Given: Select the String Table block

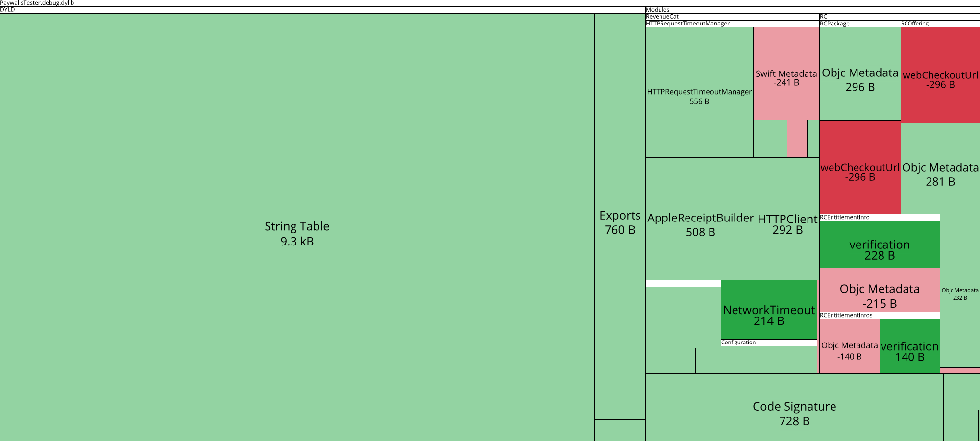Looking at the screenshot, I should click(297, 227).
